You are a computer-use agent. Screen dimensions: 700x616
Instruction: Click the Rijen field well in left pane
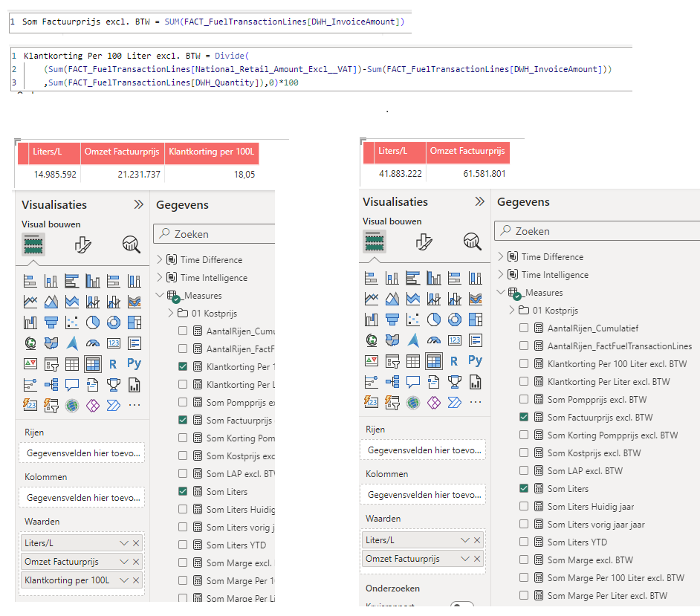82,453
